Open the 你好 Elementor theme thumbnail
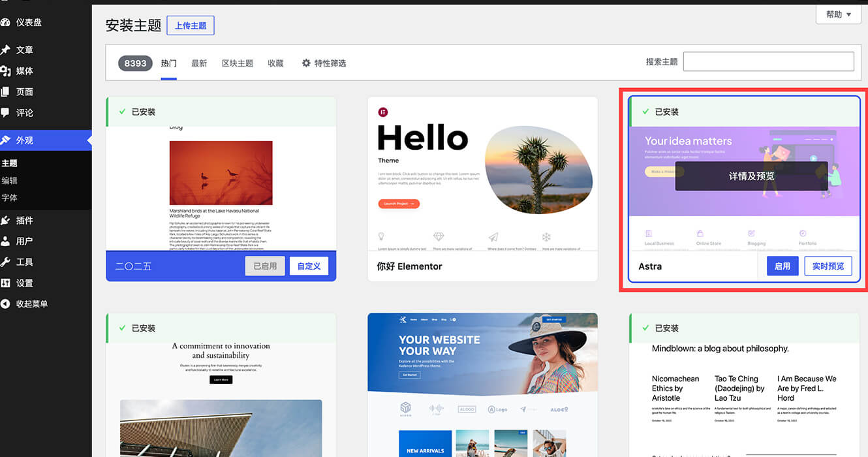The image size is (868, 457). (482, 174)
